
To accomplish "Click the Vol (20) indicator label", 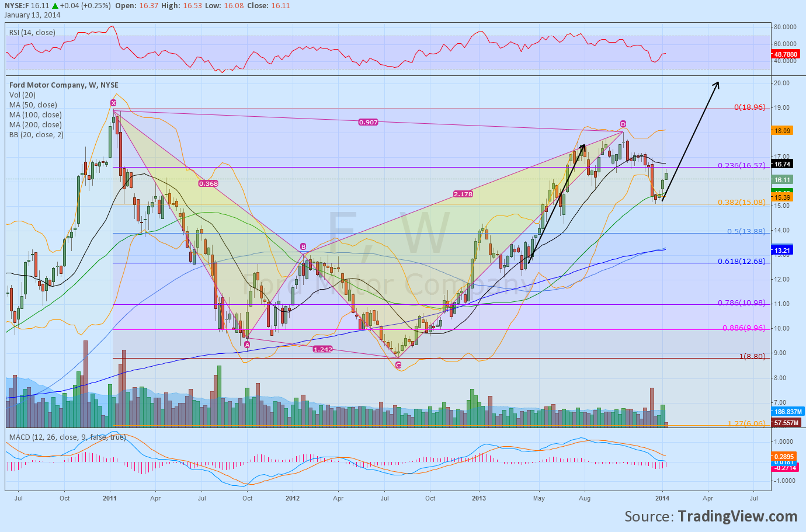I will [22, 95].
